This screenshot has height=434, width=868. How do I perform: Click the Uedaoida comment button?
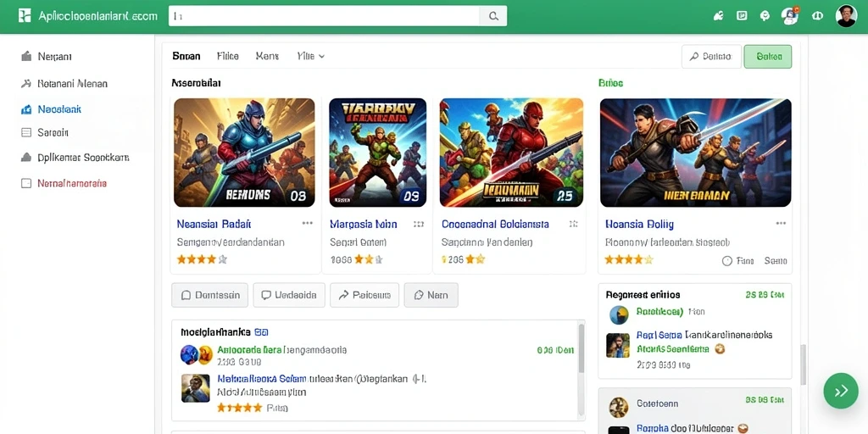[289, 295]
